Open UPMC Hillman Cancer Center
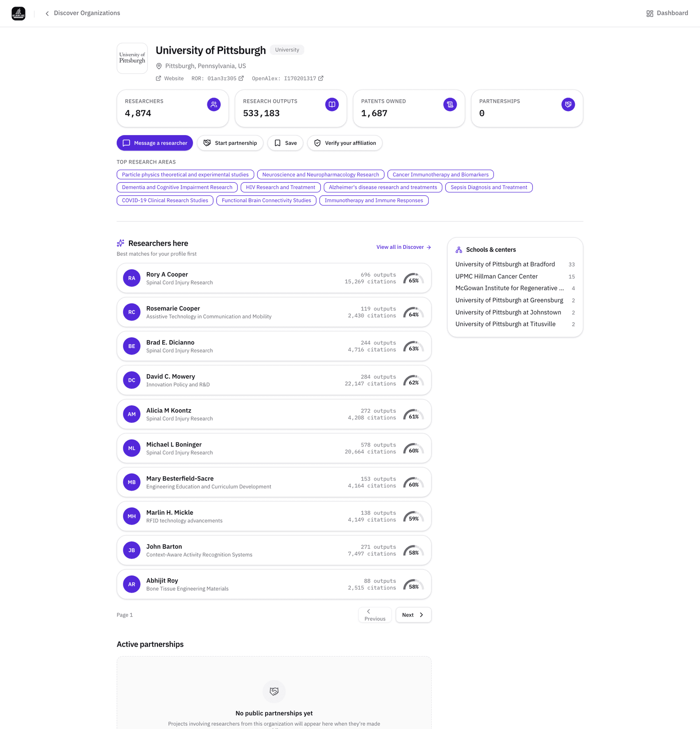The height and width of the screenshot is (729, 700). coord(515,276)
